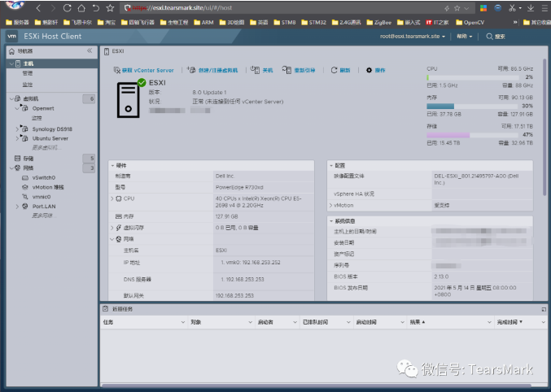Collapse the Hardware panel header

tap(211, 165)
